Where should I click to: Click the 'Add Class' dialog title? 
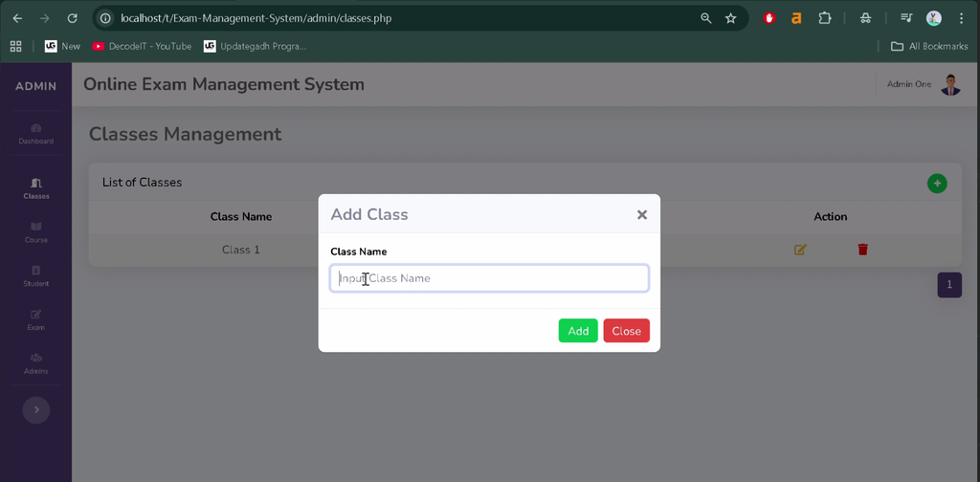pos(368,215)
